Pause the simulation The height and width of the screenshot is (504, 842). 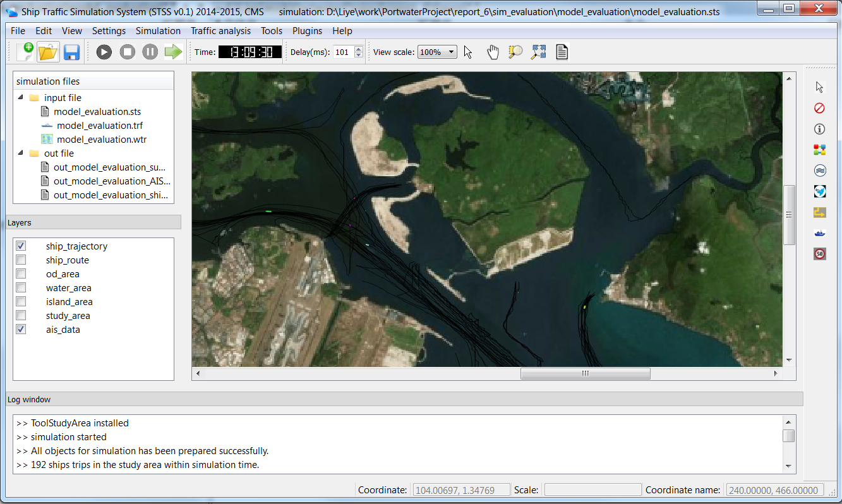(150, 52)
